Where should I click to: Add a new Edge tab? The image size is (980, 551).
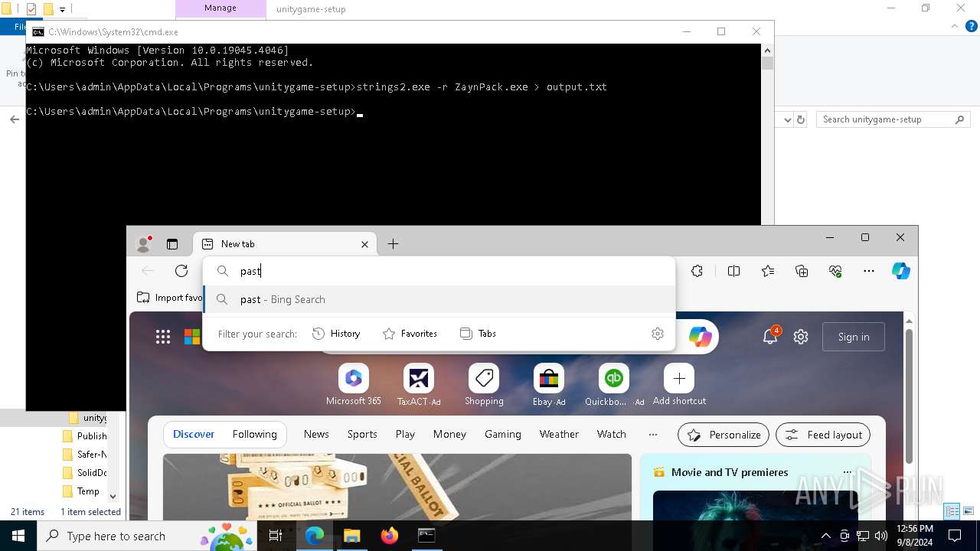(393, 244)
